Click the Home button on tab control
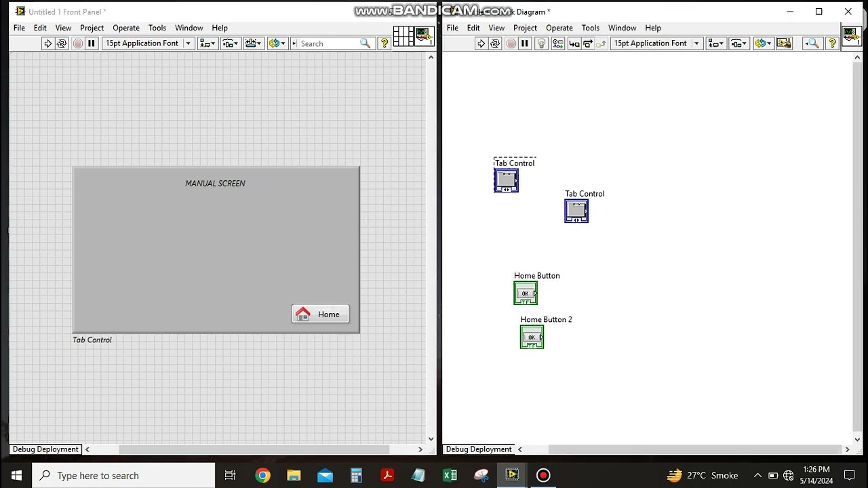 coord(320,314)
